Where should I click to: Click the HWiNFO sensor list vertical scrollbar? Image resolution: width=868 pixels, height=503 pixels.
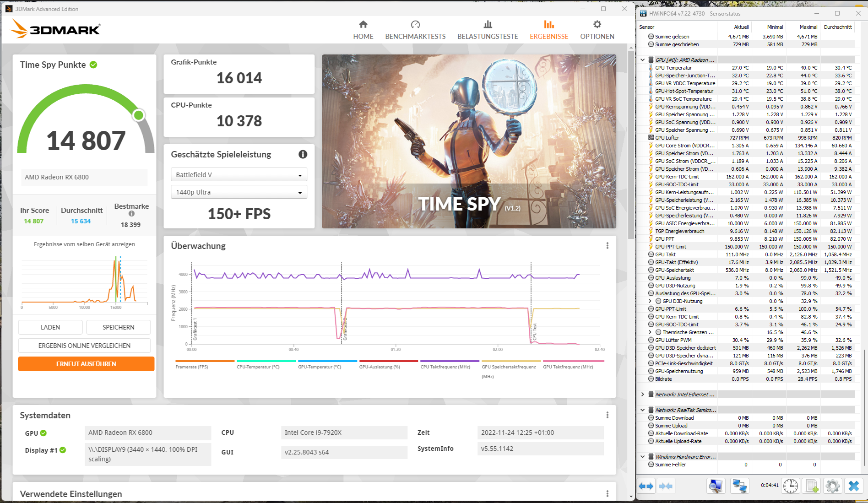864,408
